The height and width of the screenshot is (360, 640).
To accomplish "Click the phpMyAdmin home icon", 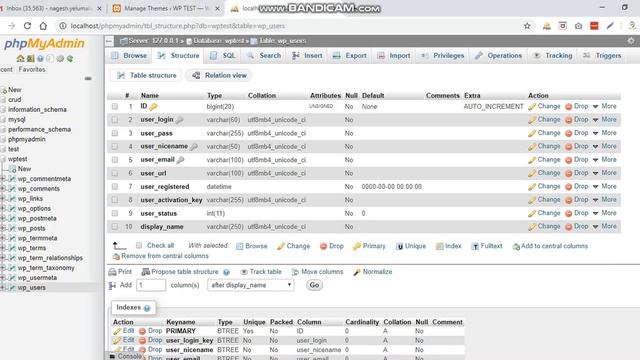I will [x=20, y=58].
